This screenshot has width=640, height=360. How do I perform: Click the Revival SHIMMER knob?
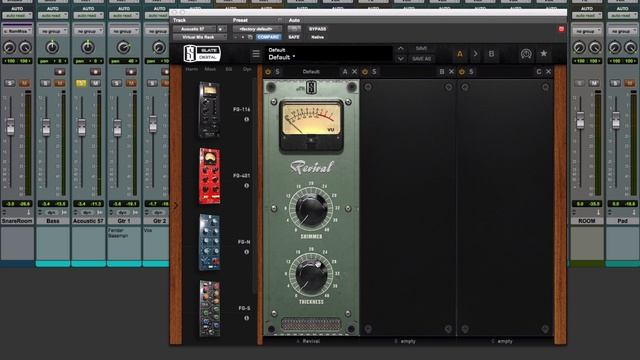pos(311,209)
